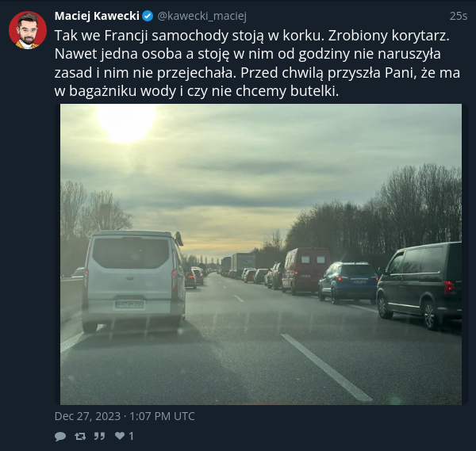Click the row of trucks in the distance
476x451 pixels.
tap(239, 265)
